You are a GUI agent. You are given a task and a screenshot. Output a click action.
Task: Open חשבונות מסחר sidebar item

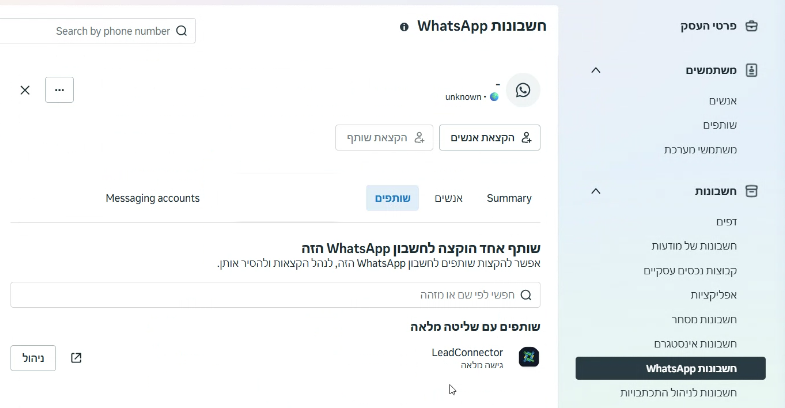[x=704, y=319]
